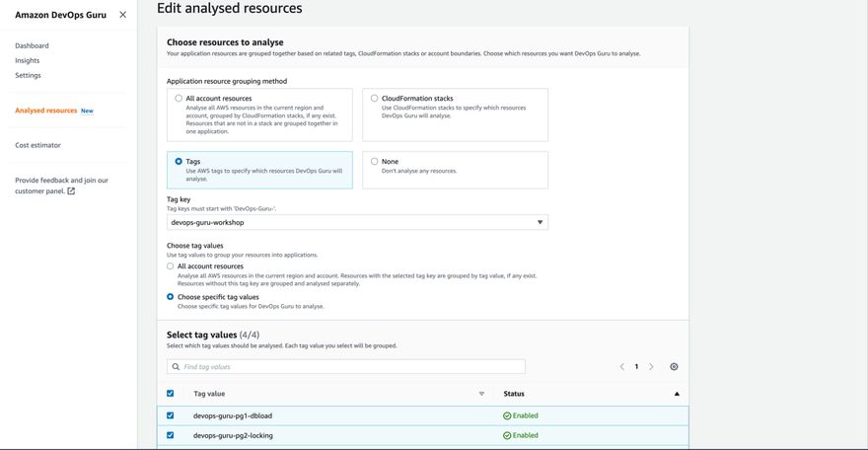This screenshot has height=450, width=868.
Task: Close the Amazon DevOps Guru sidebar
Action: [x=123, y=15]
